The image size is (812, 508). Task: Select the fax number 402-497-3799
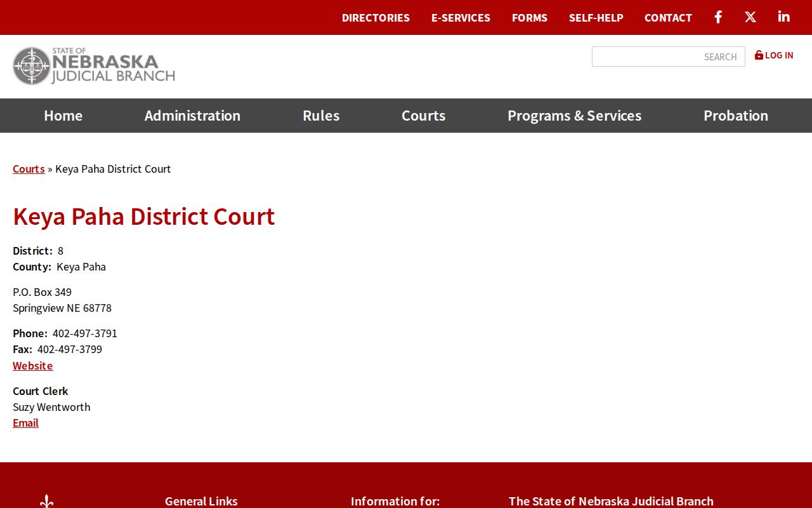pyautogui.click(x=70, y=349)
